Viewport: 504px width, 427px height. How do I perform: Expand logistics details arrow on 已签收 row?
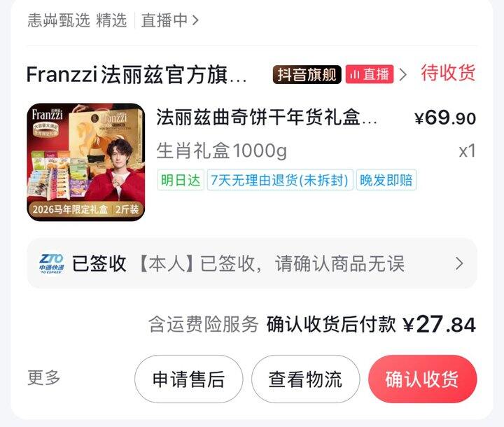coord(460,264)
